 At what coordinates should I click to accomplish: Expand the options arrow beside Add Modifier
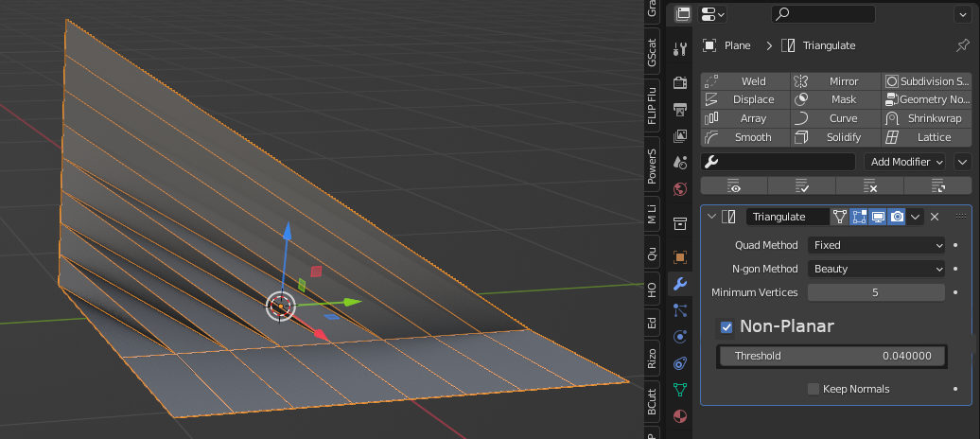pyautogui.click(x=963, y=162)
